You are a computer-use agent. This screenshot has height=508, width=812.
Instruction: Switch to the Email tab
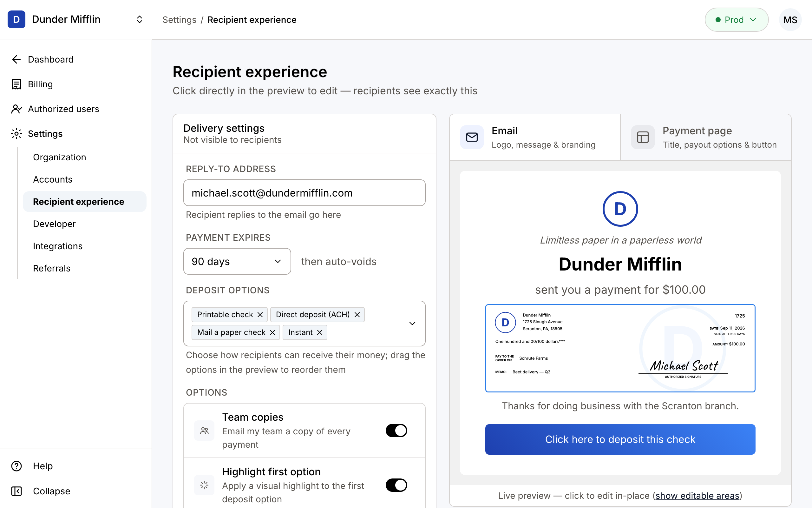(x=535, y=137)
